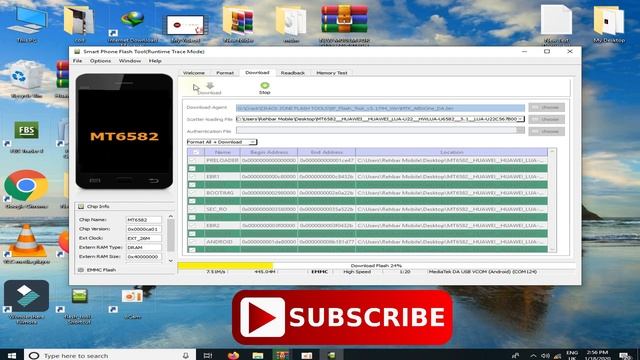Image resolution: width=640 pixels, height=360 pixels.
Task: Click the chip info panel scrollbar
Action: (171, 235)
